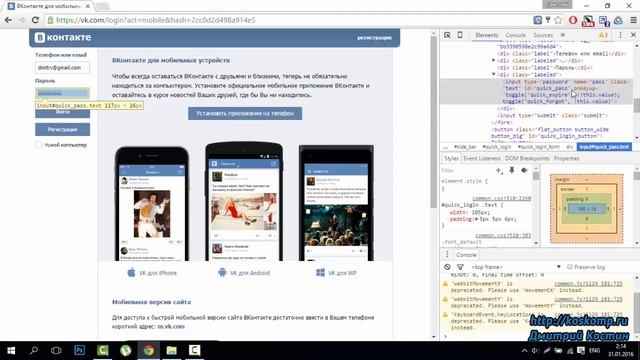Bookmark page with the star icon
Screen dimensions: 640x360
(558, 20)
